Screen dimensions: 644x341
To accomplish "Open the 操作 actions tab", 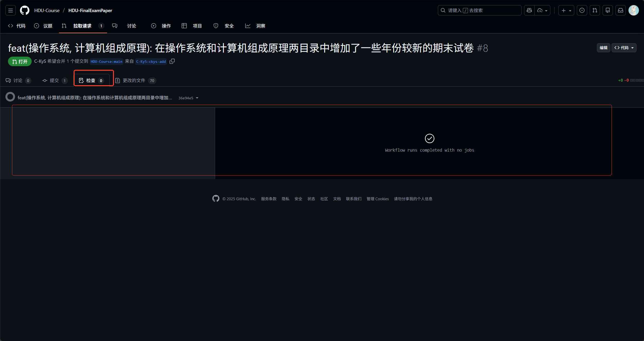I will 161,26.
